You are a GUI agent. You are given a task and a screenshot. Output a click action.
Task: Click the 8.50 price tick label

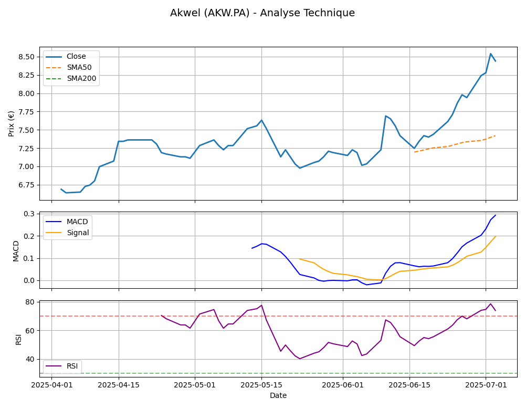click(x=26, y=57)
